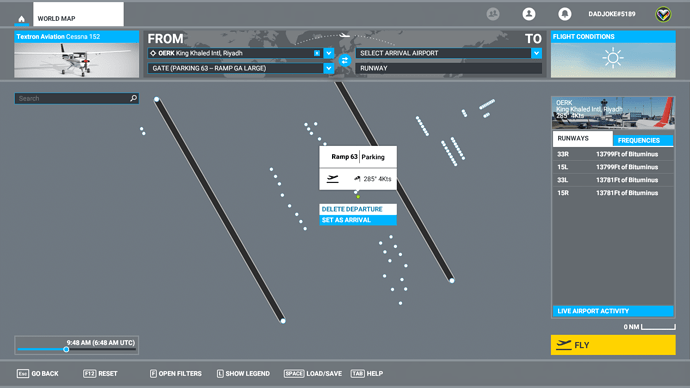Open the player profile icon
Screen dimensions: 690x388
[x=529, y=14]
